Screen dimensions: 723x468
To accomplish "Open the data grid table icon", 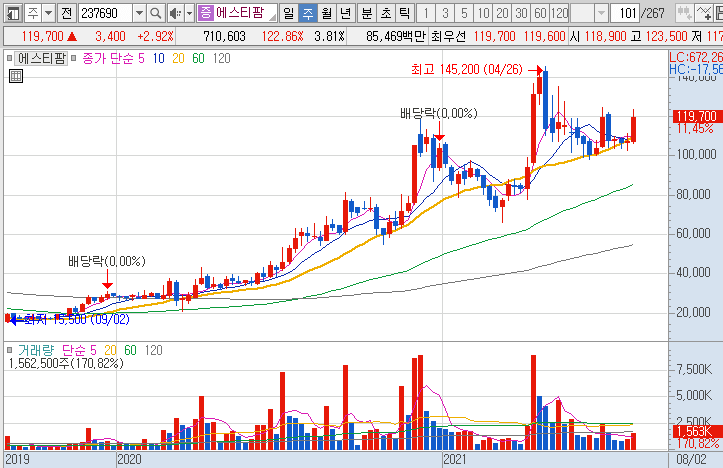I will (x=16, y=76).
